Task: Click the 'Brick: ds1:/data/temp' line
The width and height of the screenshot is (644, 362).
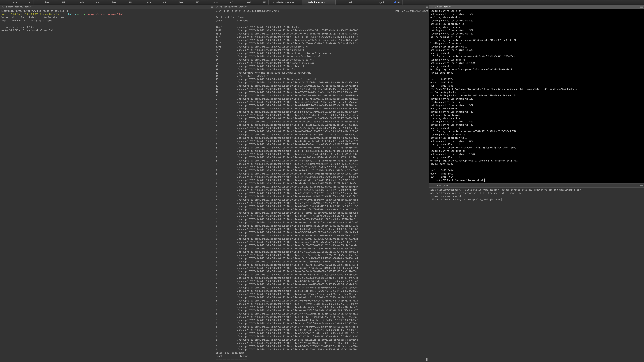Action: point(230,18)
